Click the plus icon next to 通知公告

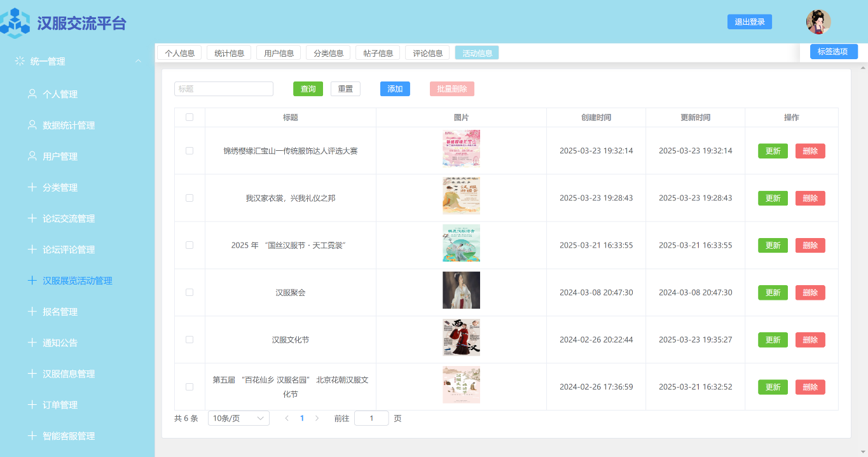pyautogui.click(x=32, y=342)
